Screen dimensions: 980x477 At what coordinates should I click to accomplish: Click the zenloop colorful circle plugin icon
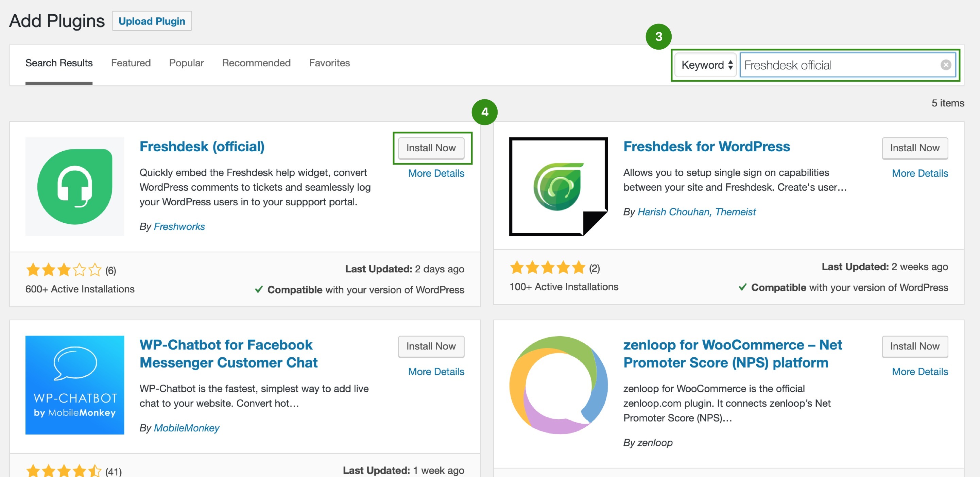click(x=558, y=385)
